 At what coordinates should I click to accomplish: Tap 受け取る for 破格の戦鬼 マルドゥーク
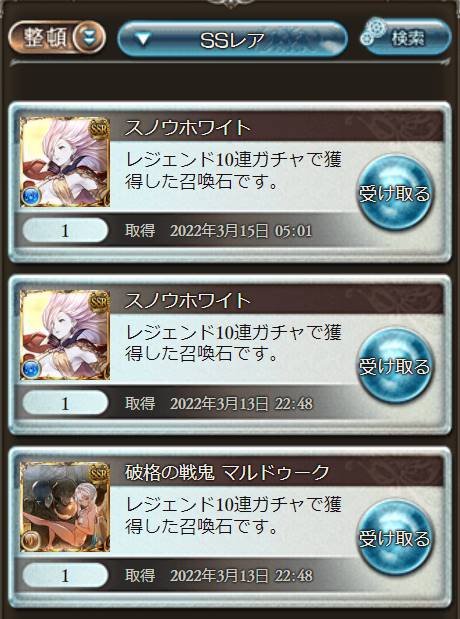point(394,538)
